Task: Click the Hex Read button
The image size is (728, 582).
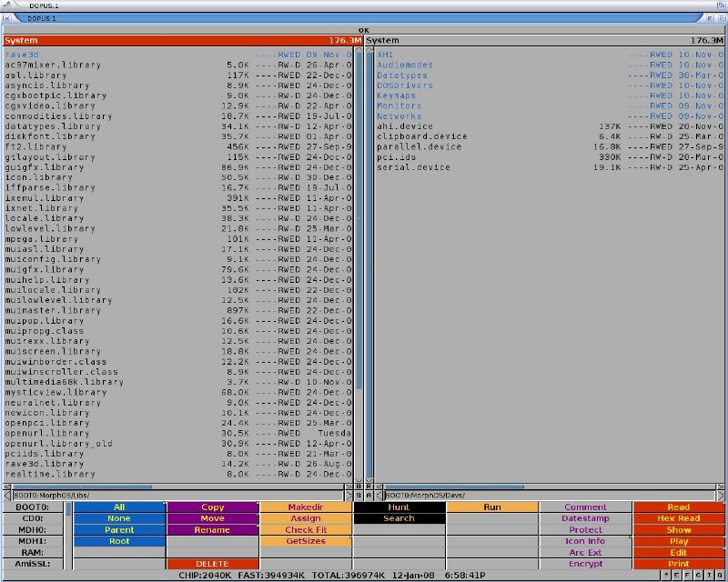Action: pyautogui.click(x=678, y=518)
